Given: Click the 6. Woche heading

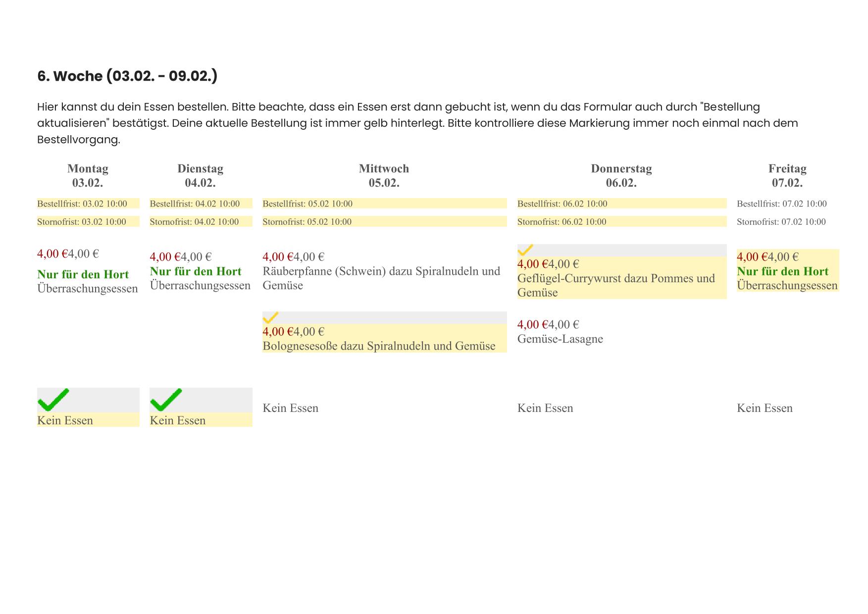Looking at the screenshot, I should point(127,76).
